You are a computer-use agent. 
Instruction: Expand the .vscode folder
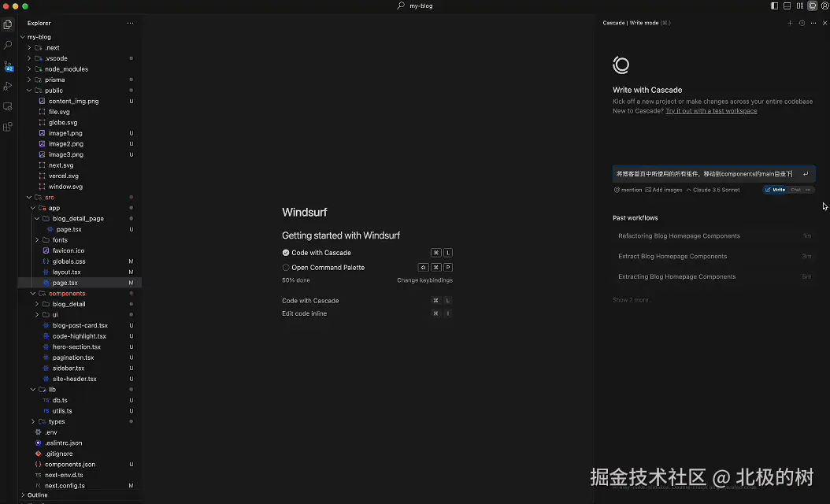30,58
